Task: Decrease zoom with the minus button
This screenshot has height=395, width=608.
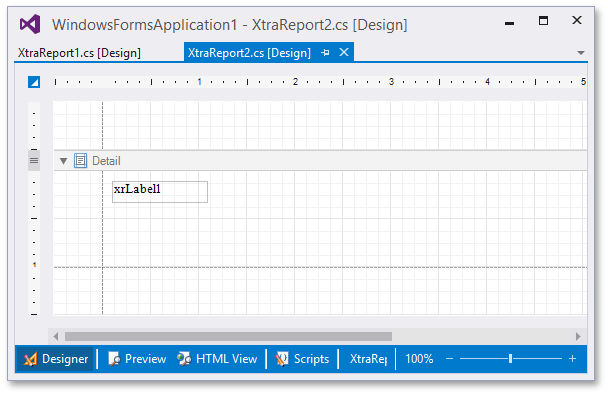Action: click(x=449, y=359)
